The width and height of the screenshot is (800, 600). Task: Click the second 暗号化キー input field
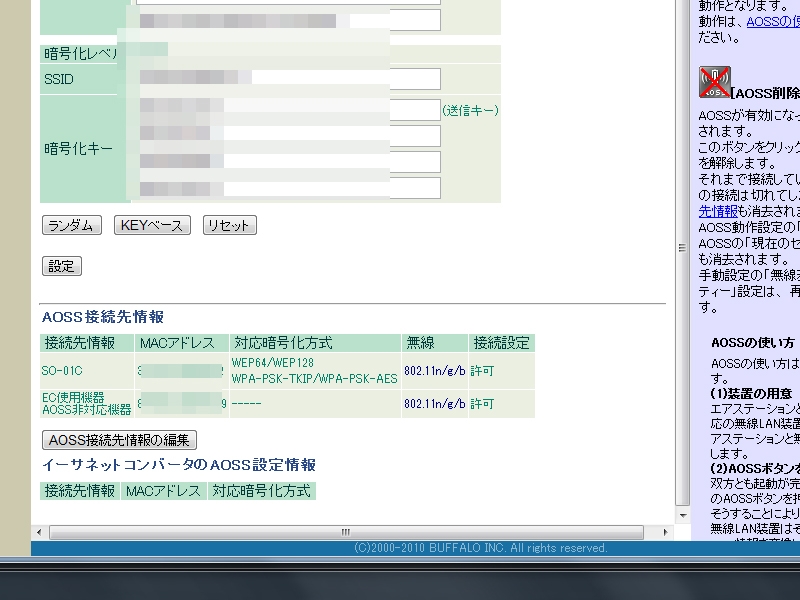point(288,136)
